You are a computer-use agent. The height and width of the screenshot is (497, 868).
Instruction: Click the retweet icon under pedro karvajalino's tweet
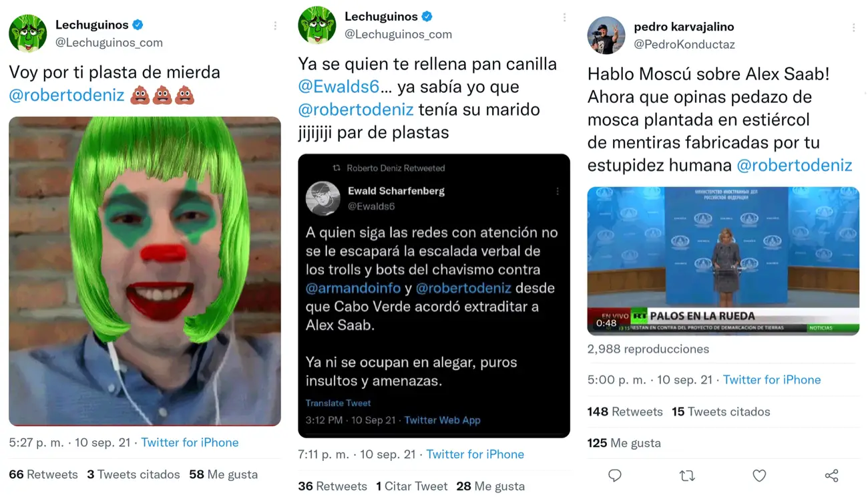click(687, 475)
